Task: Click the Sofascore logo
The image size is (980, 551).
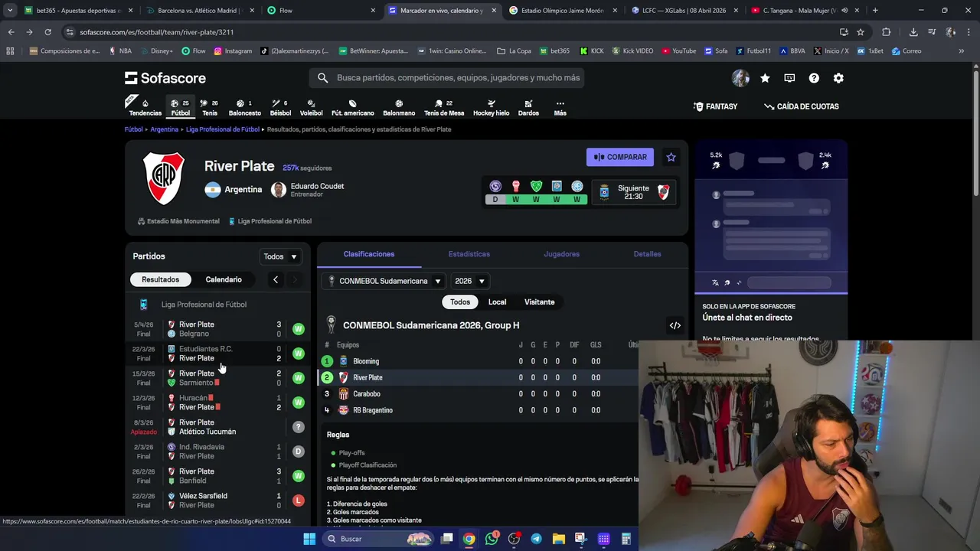Action: point(165,78)
